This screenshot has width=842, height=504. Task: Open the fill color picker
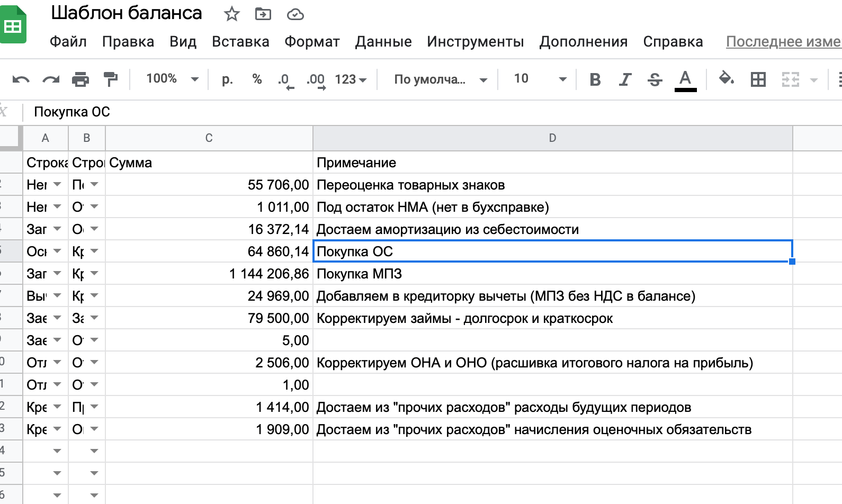pyautogui.click(x=726, y=79)
